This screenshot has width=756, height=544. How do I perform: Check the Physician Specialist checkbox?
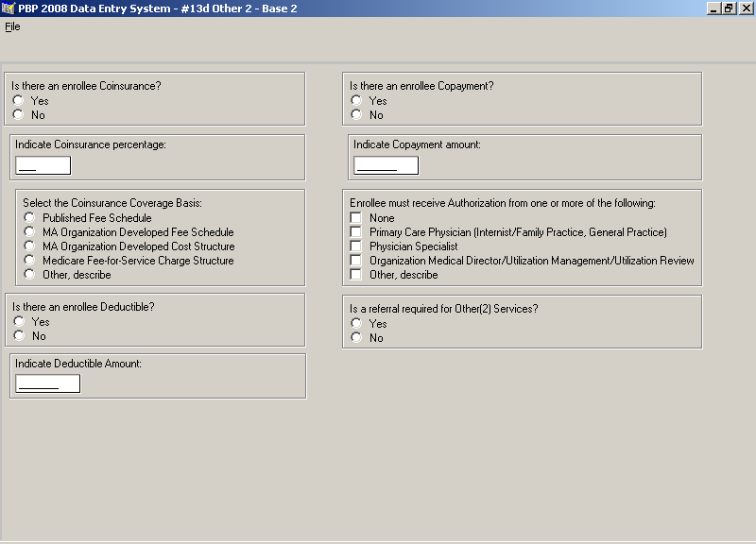(x=356, y=246)
